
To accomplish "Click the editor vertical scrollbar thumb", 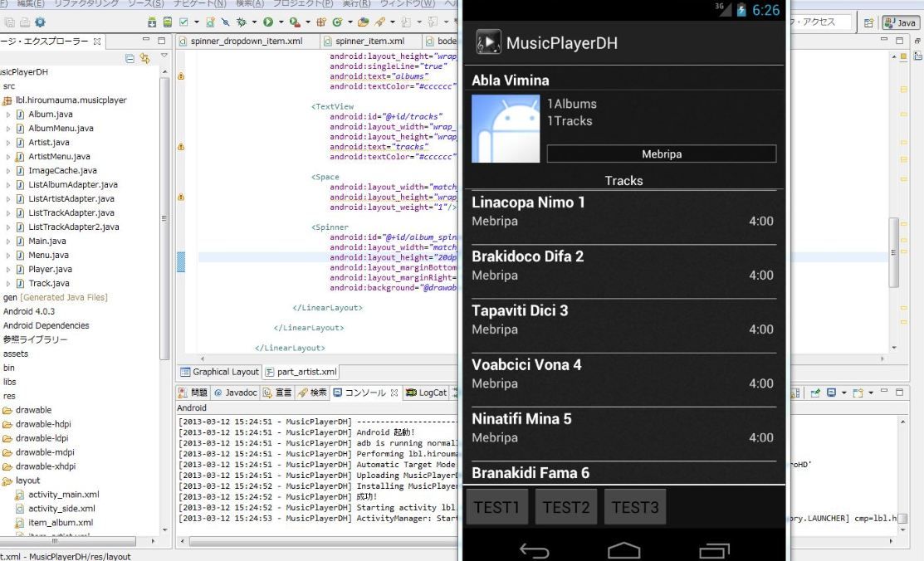I will (x=893, y=252).
